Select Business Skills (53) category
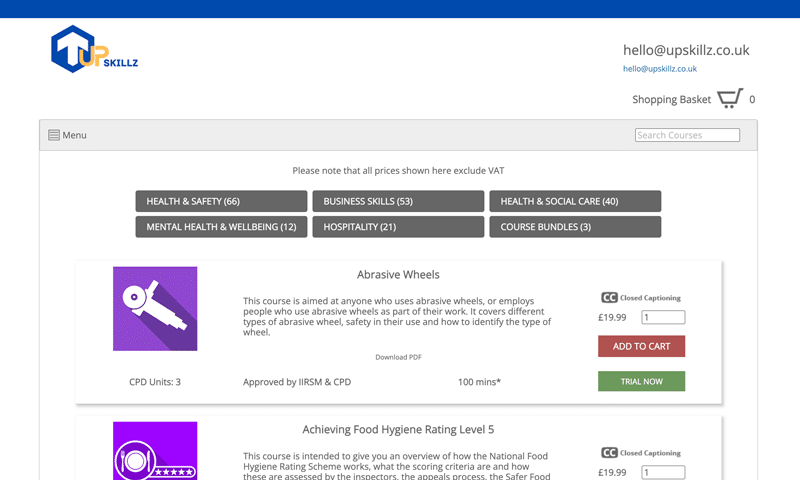The width and height of the screenshot is (800, 480). [x=398, y=201]
